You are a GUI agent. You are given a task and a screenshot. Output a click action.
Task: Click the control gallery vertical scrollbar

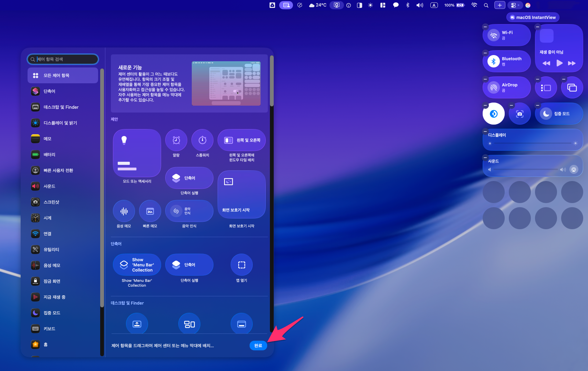tap(272, 81)
